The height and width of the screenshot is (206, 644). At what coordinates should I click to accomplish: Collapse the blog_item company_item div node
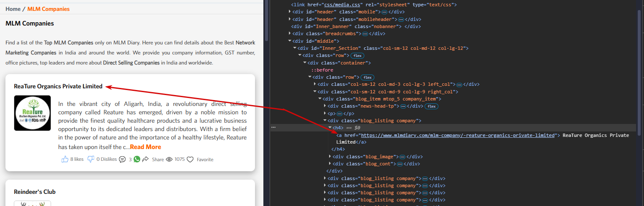click(320, 98)
